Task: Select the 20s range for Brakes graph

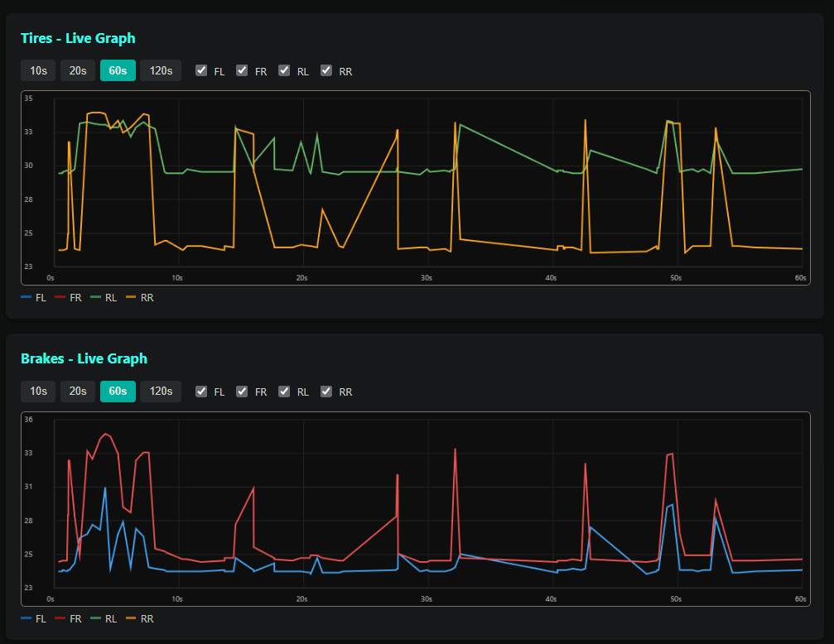Action: point(78,391)
